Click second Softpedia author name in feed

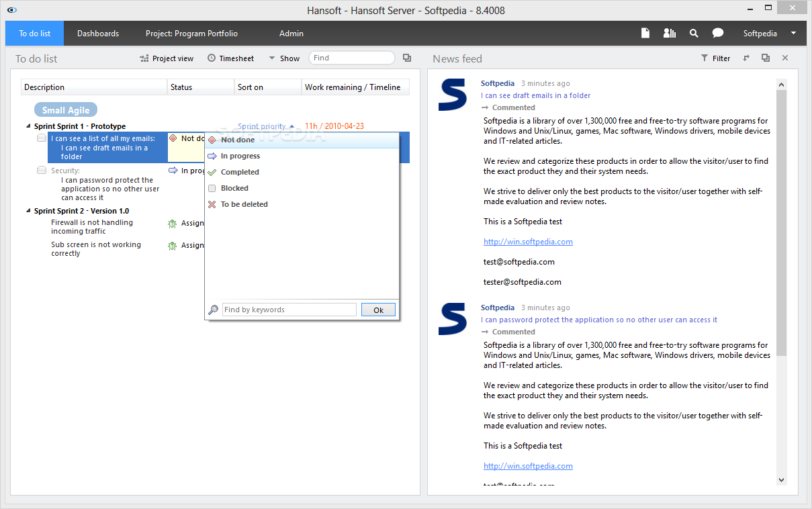(498, 308)
